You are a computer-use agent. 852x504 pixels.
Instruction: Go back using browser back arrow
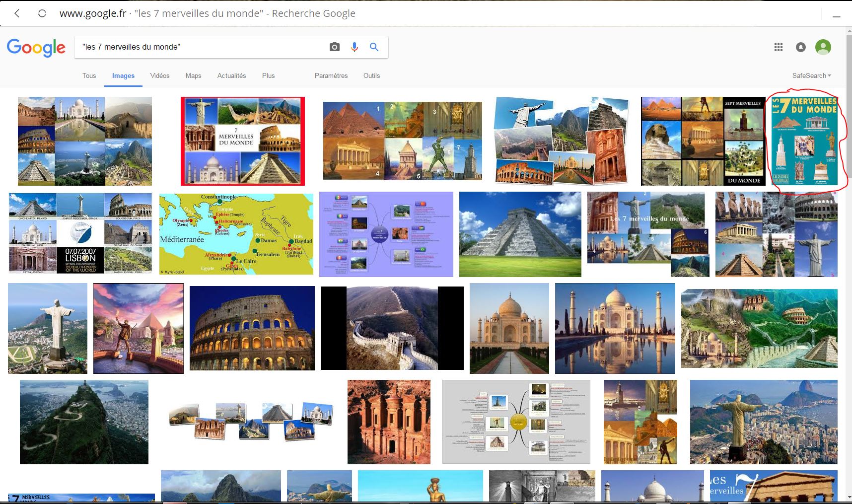17,13
